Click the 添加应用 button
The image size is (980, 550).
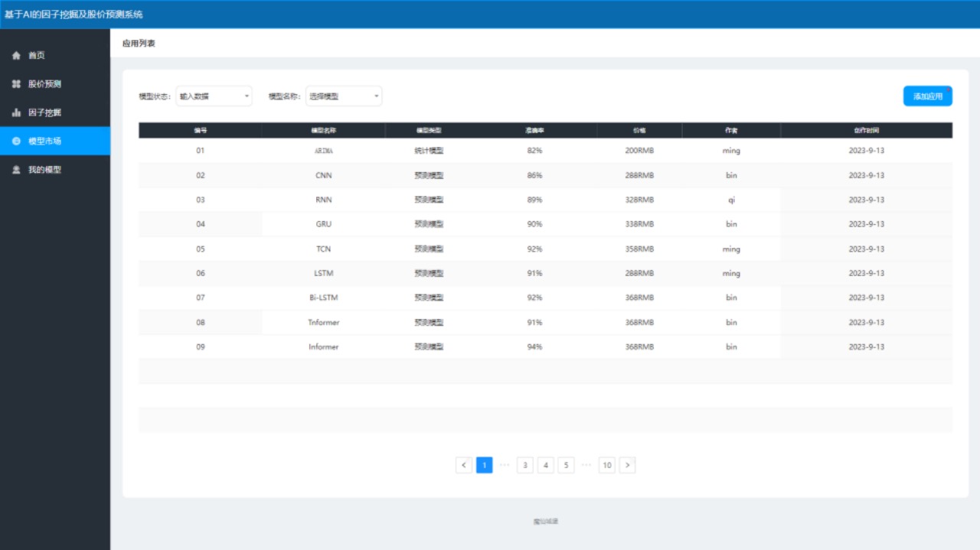[927, 96]
